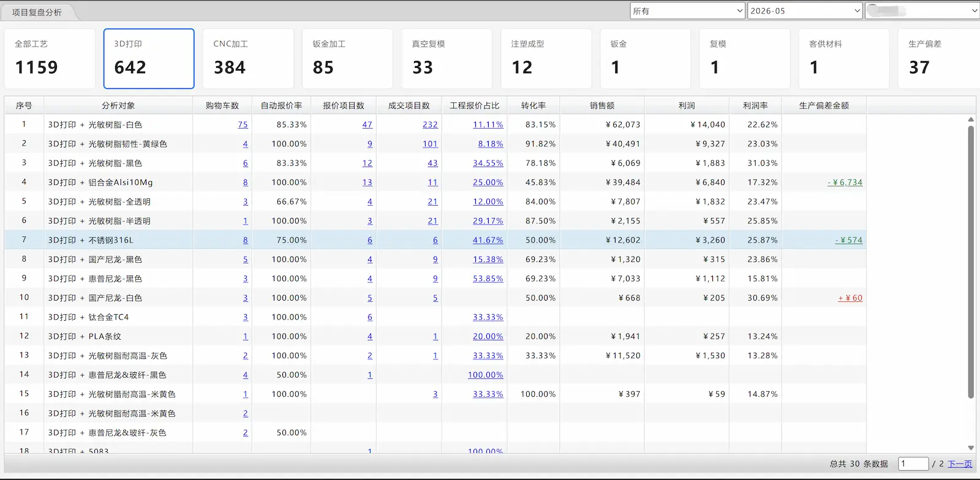Viewport: 980px width, 480px height.
Task: Click the scrollbar up arrow
Action: pos(971,119)
